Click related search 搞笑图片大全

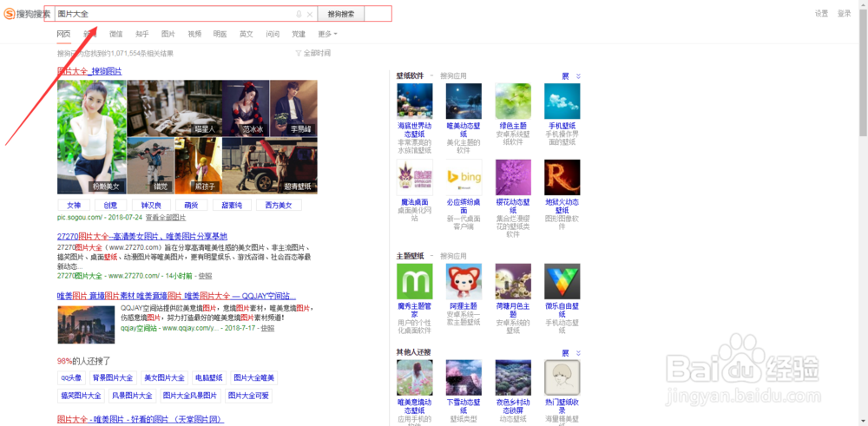point(82,396)
